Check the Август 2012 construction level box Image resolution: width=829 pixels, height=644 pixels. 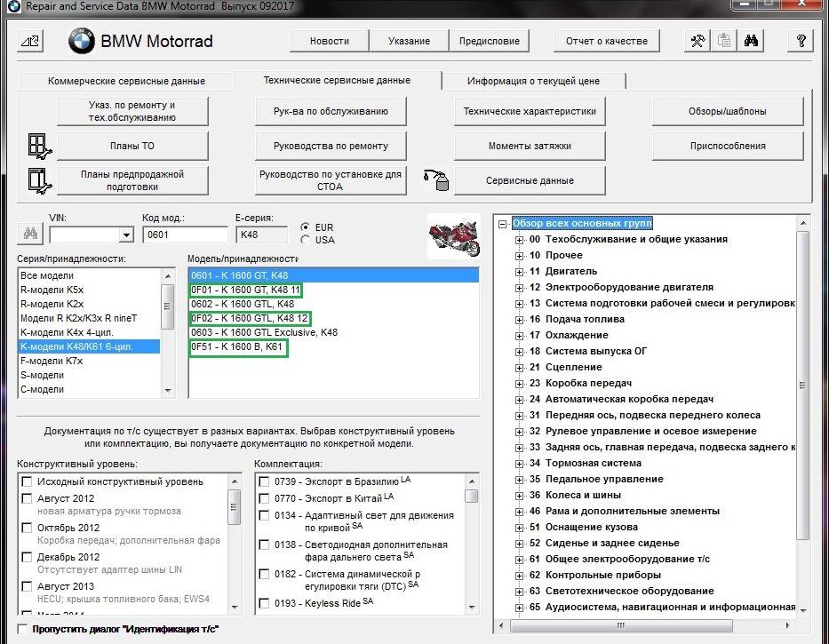(28, 499)
